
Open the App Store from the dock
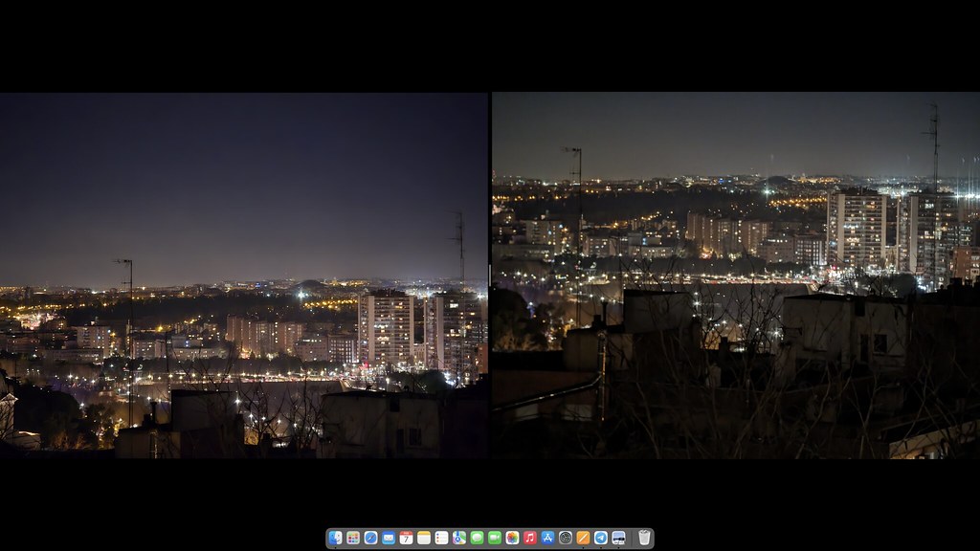[x=547, y=538]
